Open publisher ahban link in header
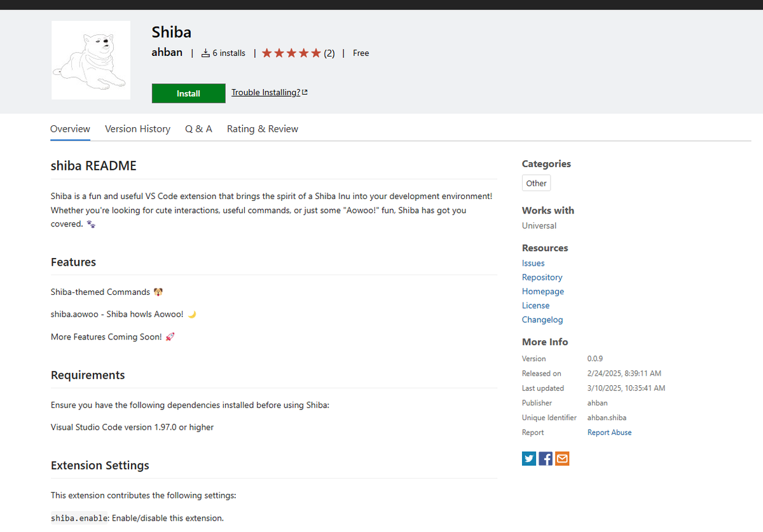Screen dimensions: 763x532 [x=167, y=53]
